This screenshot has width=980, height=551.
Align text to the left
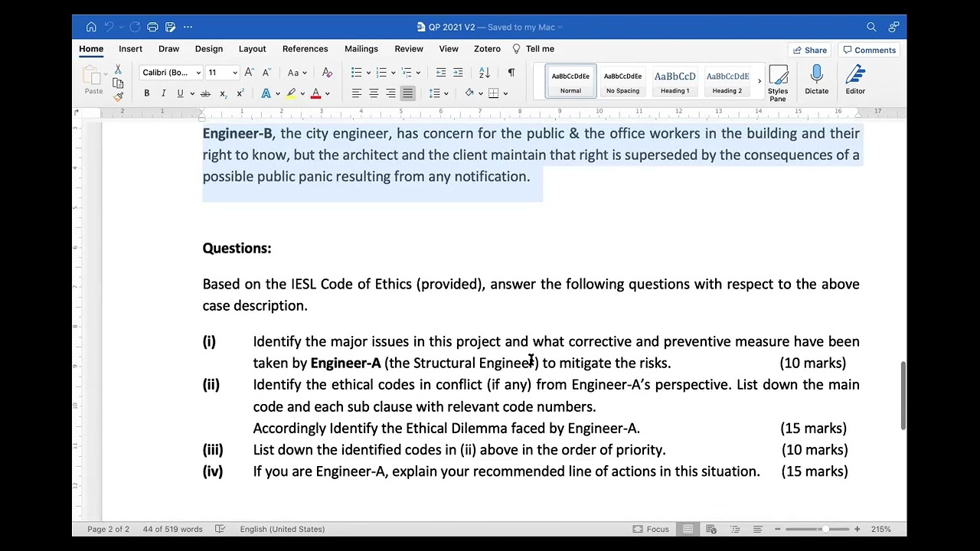[x=357, y=93]
